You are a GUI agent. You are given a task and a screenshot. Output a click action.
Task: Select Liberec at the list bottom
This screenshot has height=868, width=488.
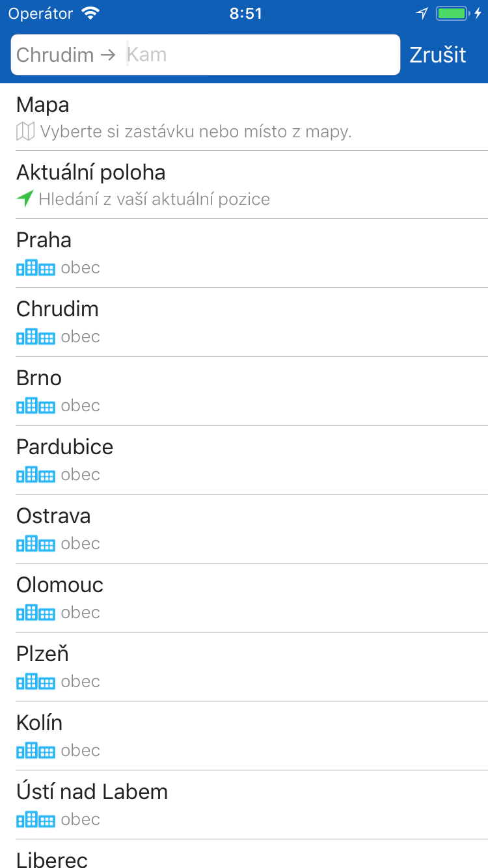point(244,859)
